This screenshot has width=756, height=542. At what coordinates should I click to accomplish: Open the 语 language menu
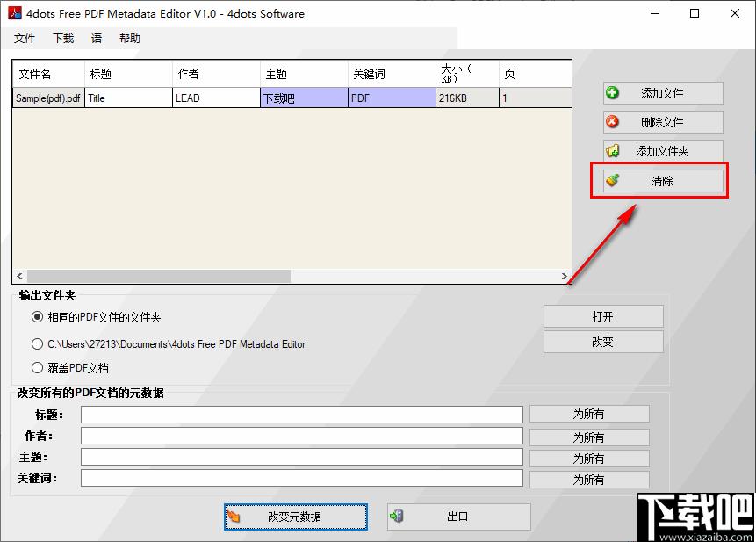(x=97, y=39)
